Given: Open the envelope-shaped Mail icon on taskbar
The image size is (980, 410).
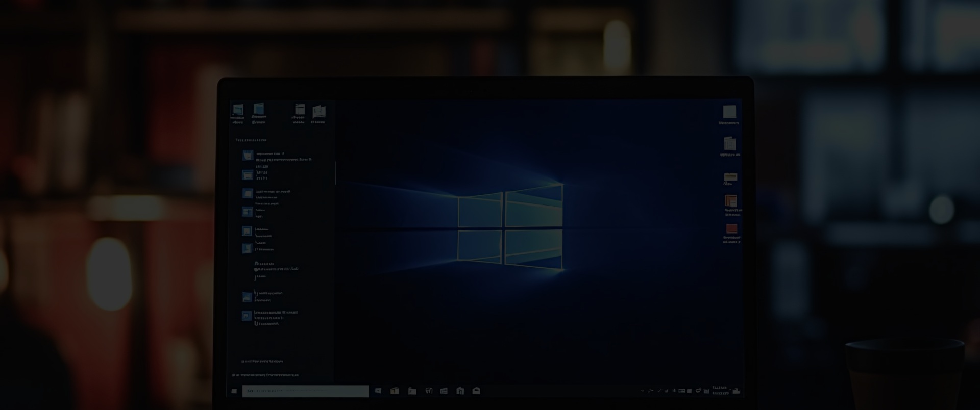Looking at the screenshot, I should pyautogui.click(x=476, y=391).
